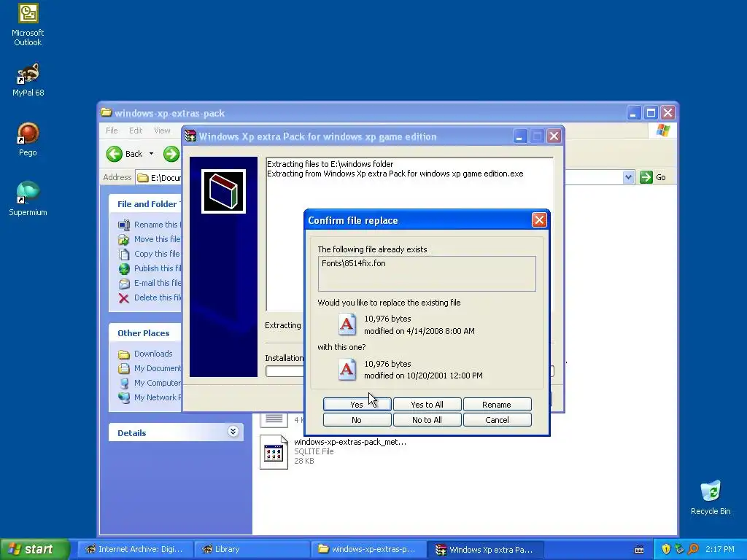
Task: Open View menu in Explorer window
Action: pyautogui.click(x=162, y=131)
